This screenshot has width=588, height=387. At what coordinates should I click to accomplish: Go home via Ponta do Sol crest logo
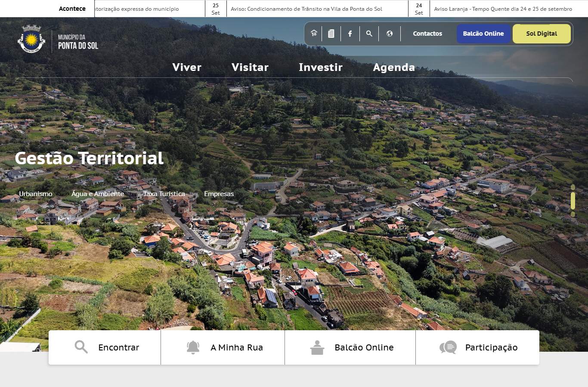[x=58, y=40]
